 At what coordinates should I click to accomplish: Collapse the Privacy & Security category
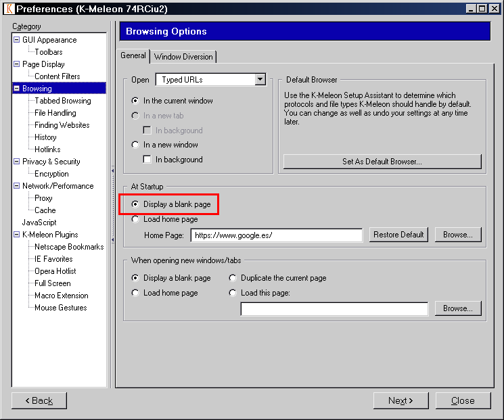(x=16, y=162)
